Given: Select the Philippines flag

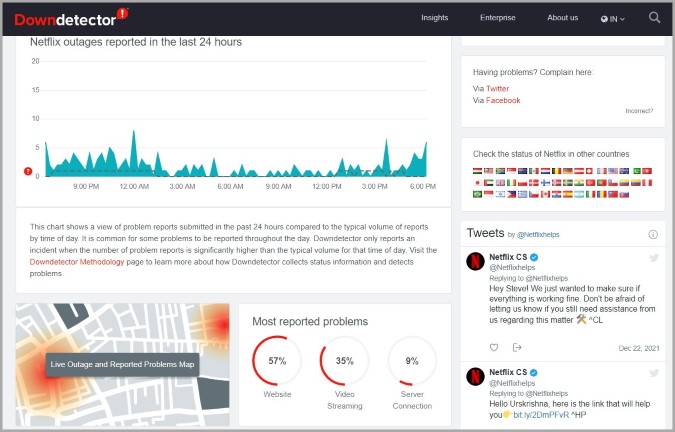Looking at the screenshot, I should [x=511, y=194].
